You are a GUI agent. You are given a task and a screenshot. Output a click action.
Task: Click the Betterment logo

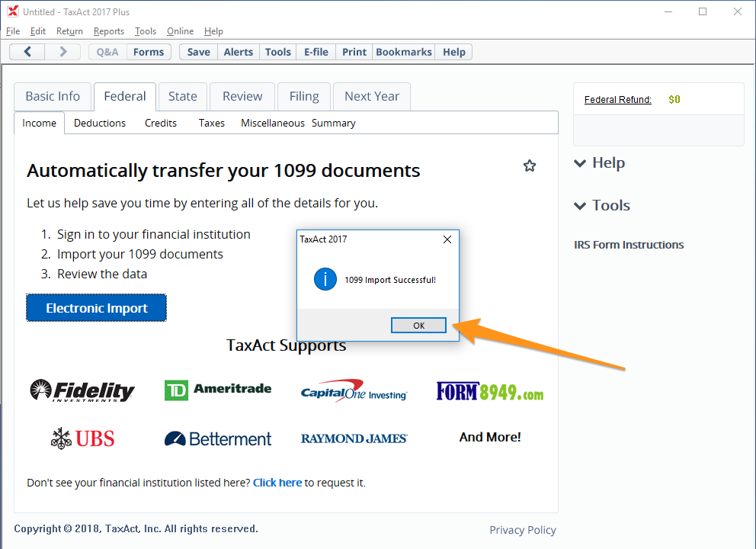(x=218, y=439)
